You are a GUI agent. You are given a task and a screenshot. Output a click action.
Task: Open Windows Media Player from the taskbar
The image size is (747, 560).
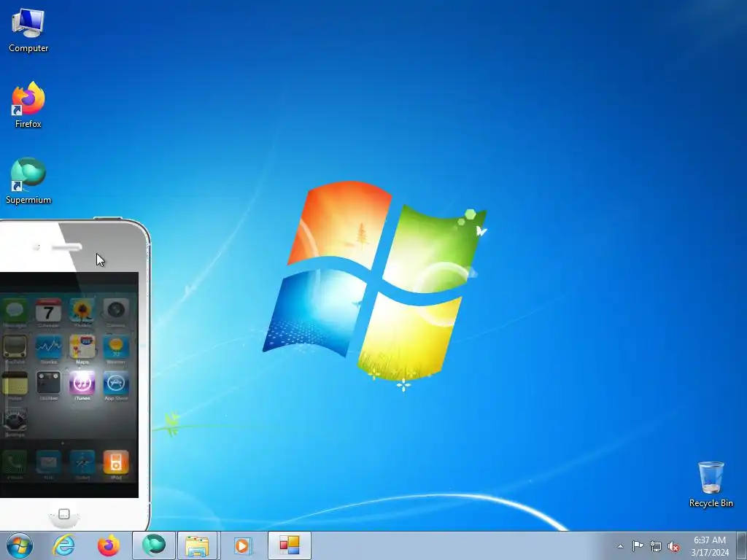pos(242,545)
